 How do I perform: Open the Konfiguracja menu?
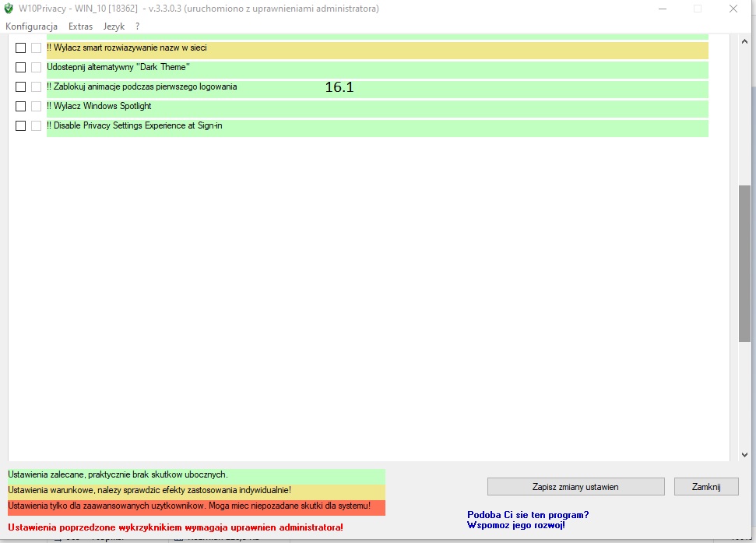tap(31, 26)
